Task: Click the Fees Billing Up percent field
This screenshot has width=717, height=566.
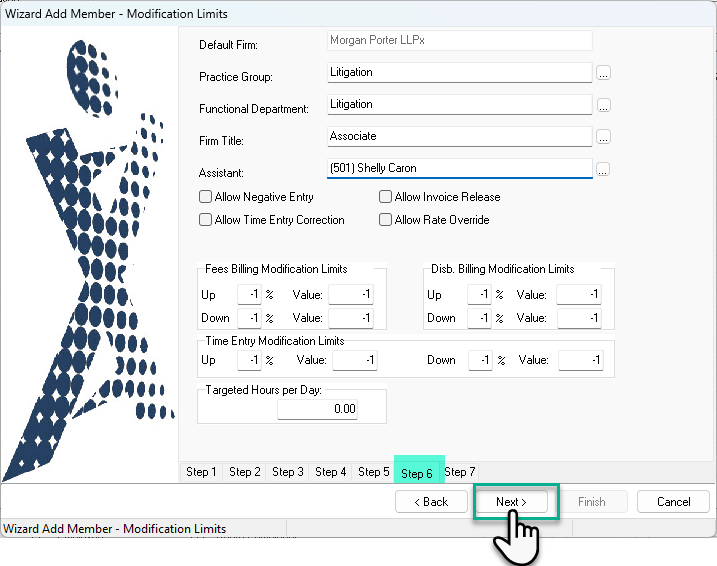Action: [x=249, y=294]
